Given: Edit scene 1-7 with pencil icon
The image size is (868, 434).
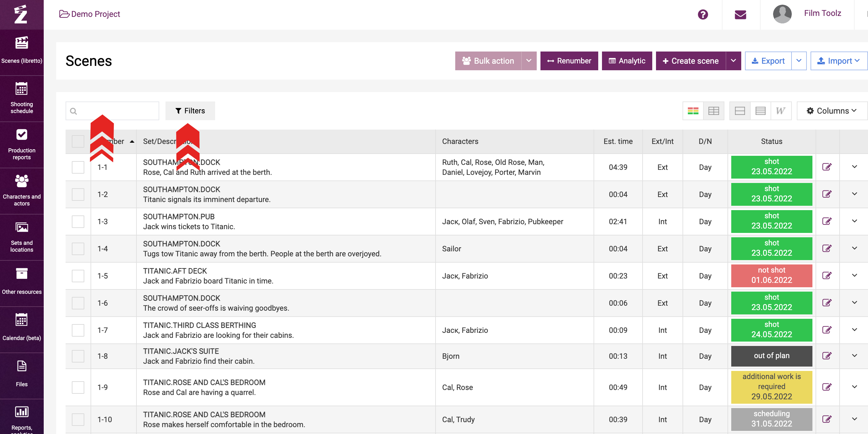Looking at the screenshot, I should pyautogui.click(x=826, y=329).
